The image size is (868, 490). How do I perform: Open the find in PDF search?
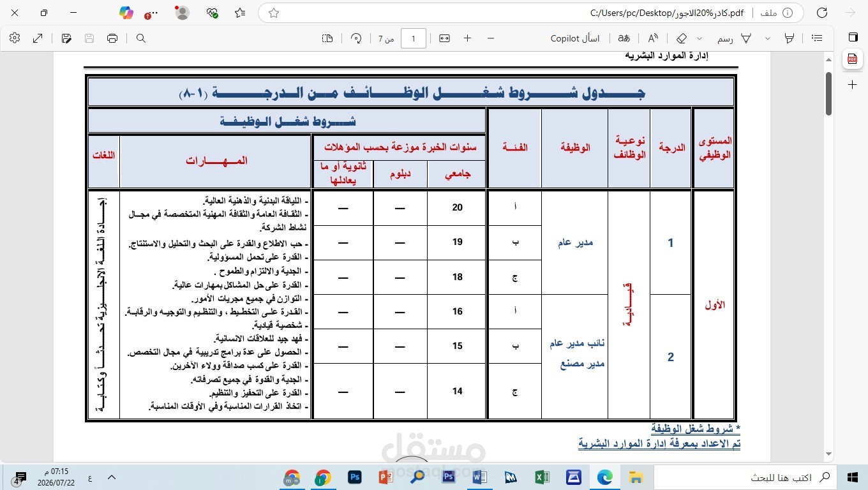tap(141, 38)
